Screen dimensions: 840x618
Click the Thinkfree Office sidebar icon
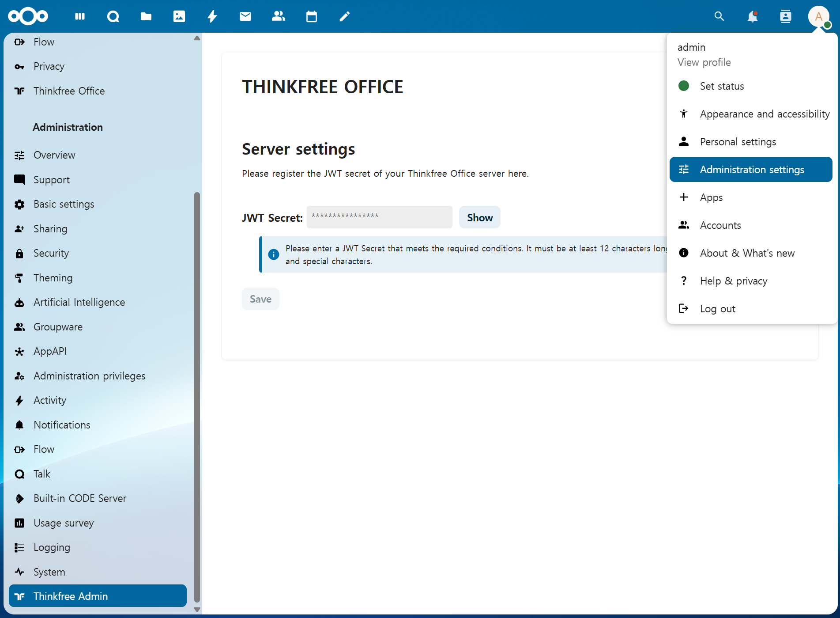pyautogui.click(x=19, y=91)
